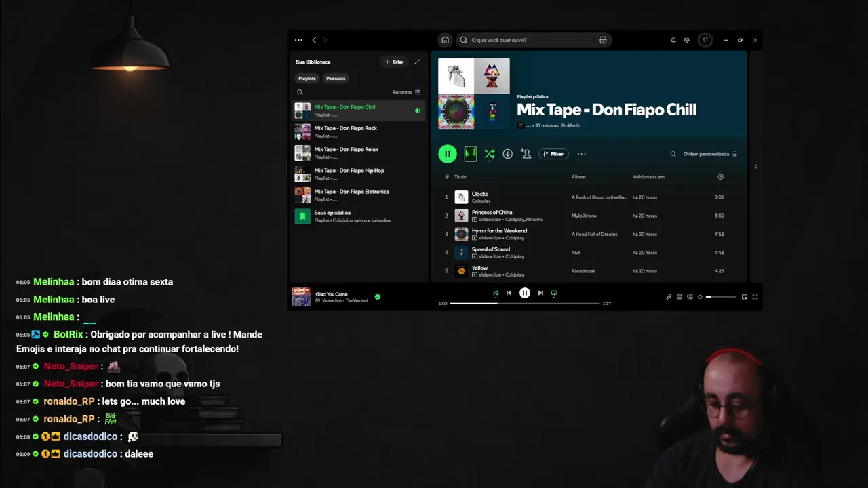This screenshot has width=868, height=488.
Task: Select the track Princess of China
Action: 589,216
